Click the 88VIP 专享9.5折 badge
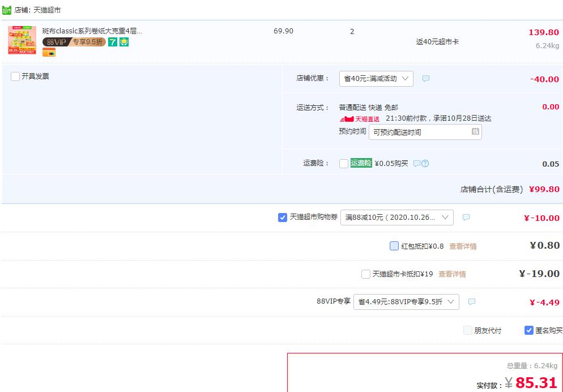Viewport: 563px width, 392px height. click(74, 42)
